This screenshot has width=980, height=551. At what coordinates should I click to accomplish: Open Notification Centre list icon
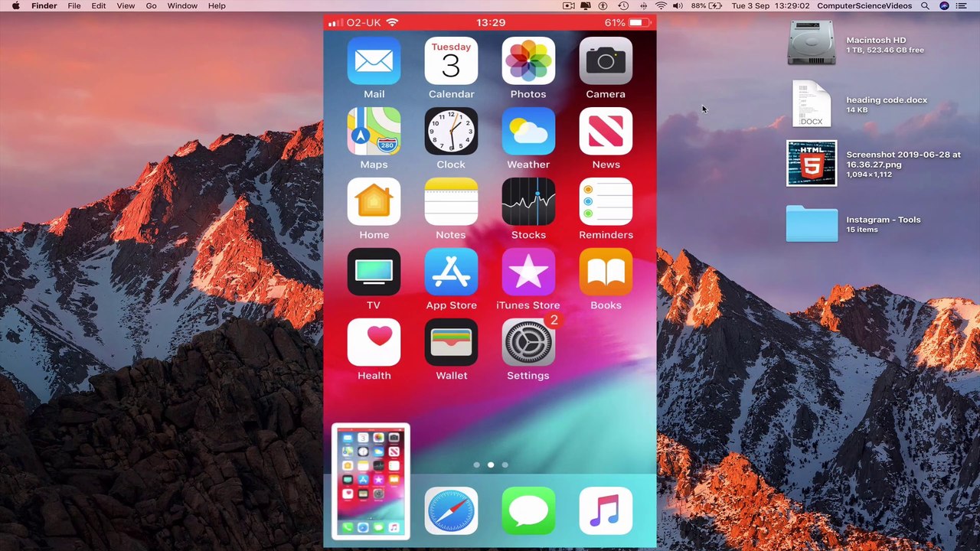[x=962, y=6]
